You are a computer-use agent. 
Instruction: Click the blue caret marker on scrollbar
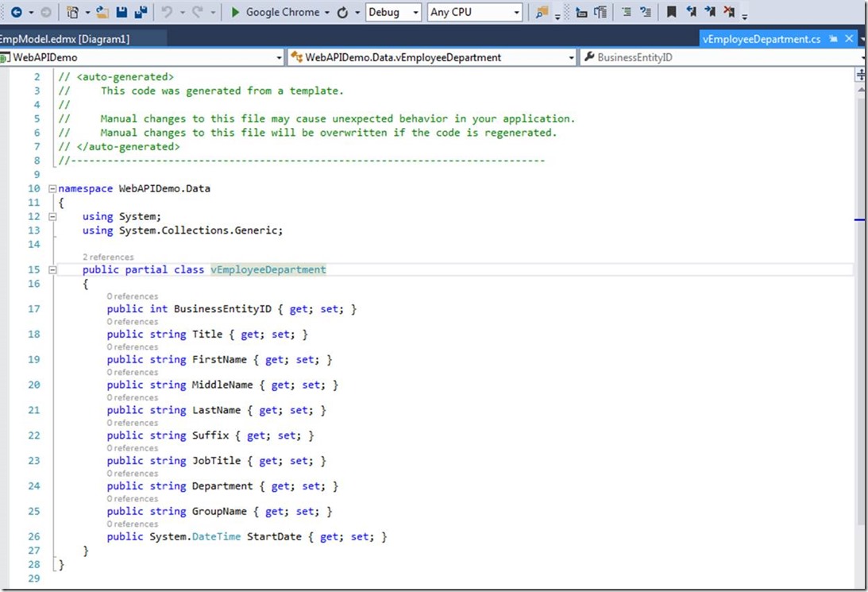click(860, 220)
